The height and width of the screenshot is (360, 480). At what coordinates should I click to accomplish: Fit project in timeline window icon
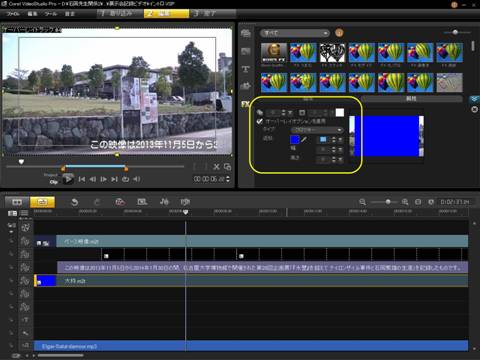click(418, 202)
